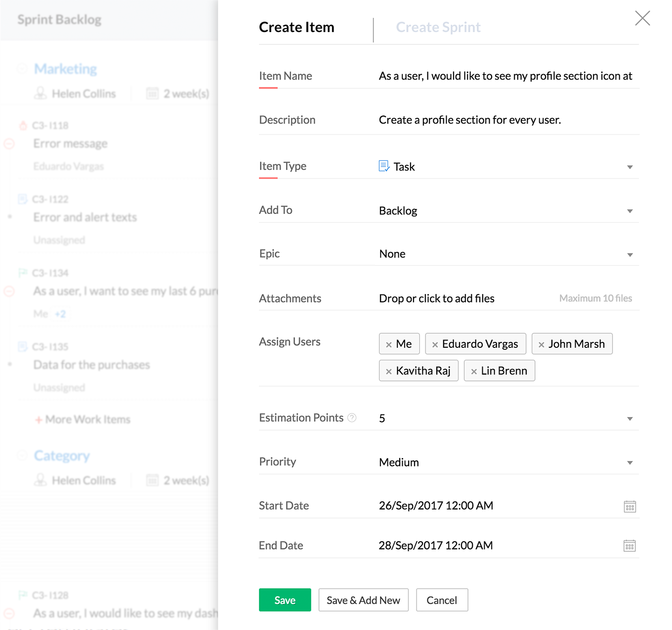Remove Me from assigned users
Viewport: 672px width, 630px height.
[x=389, y=345]
